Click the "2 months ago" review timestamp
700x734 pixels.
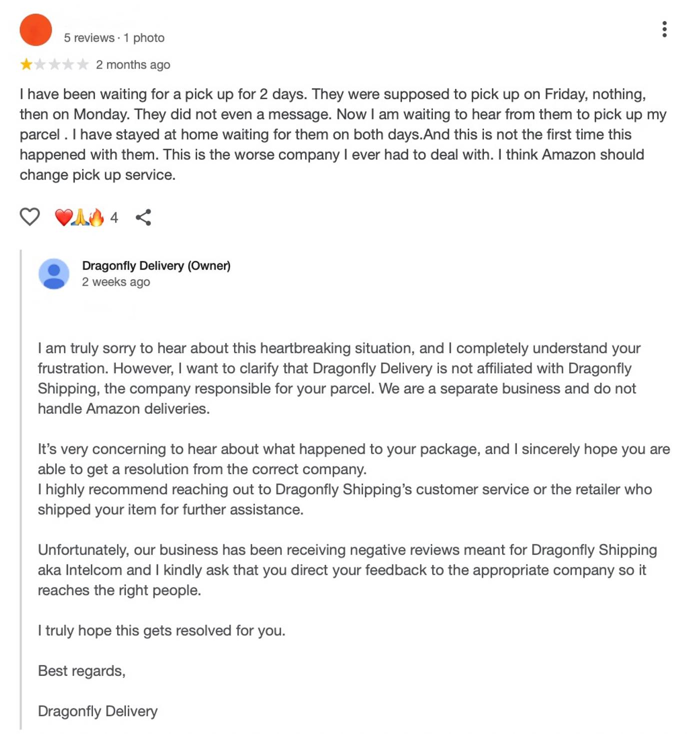(x=133, y=65)
